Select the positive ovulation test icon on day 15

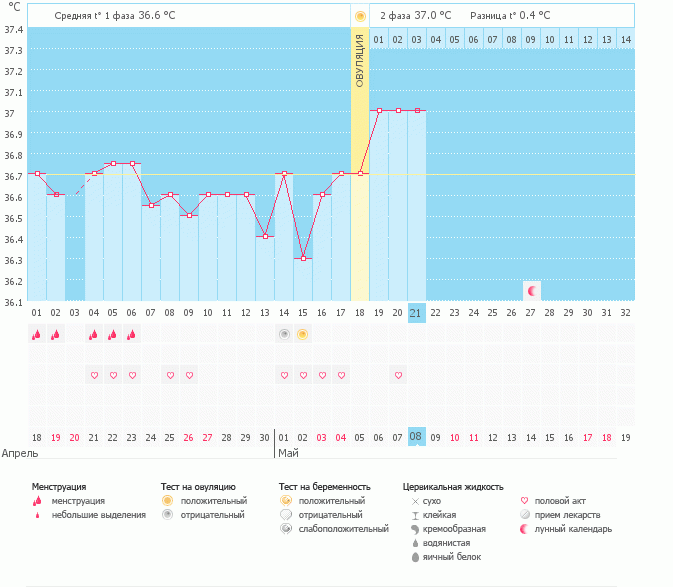pyautogui.click(x=303, y=334)
